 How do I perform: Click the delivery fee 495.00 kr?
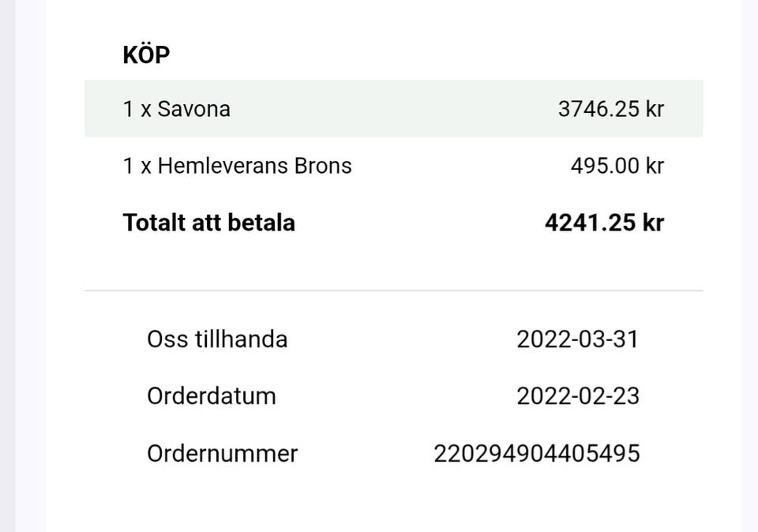pyautogui.click(x=617, y=166)
